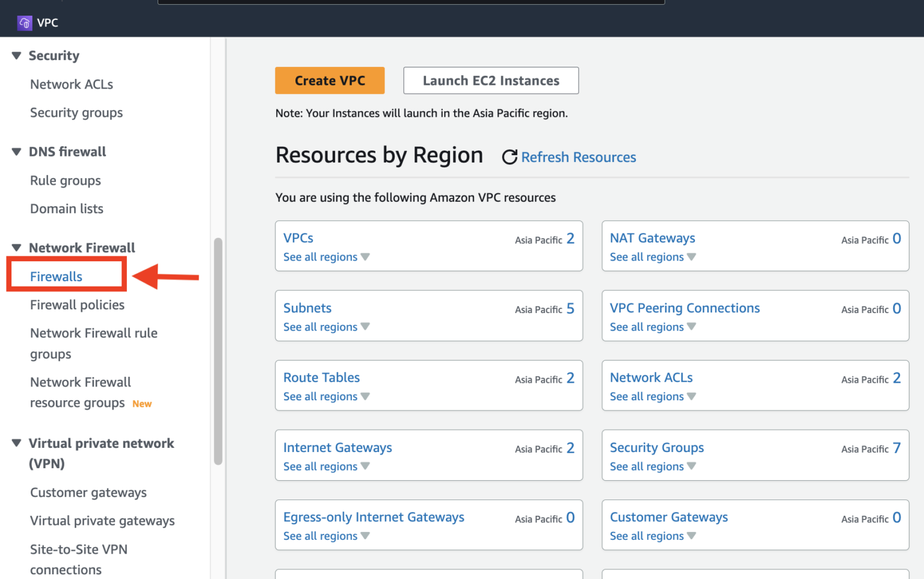Image resolution: width=924 pixels, height=579 pixels.
Task: Open the Subnets resource link
Action: click(307, 308)
